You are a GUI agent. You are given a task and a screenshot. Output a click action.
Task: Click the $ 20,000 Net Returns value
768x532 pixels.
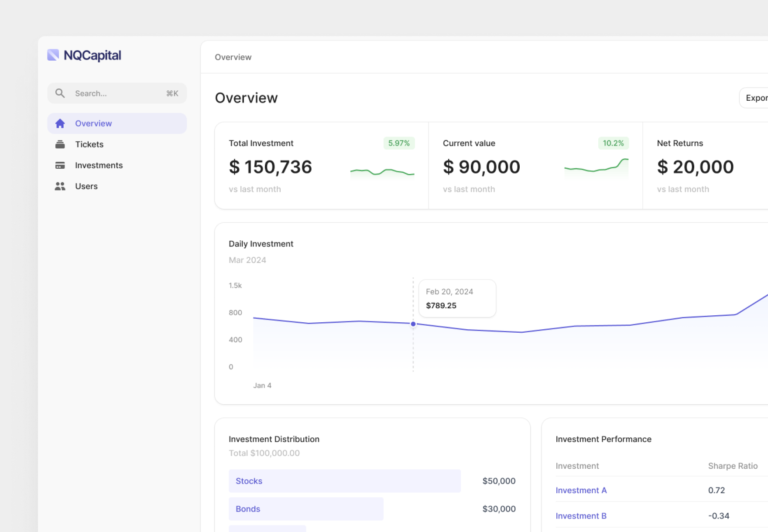(x=695, y=167)
